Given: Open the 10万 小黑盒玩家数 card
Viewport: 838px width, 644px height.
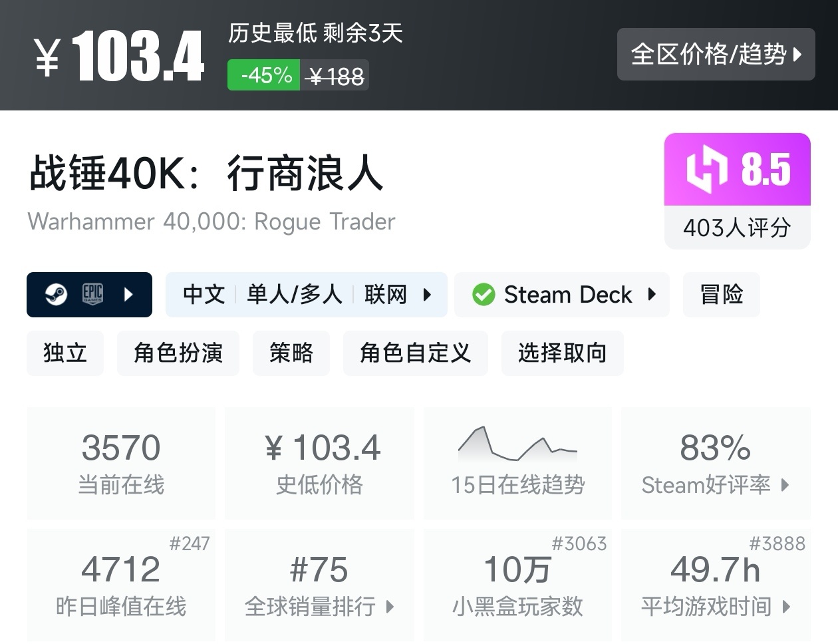Looking at the screenshot, I should coord(517,585).
